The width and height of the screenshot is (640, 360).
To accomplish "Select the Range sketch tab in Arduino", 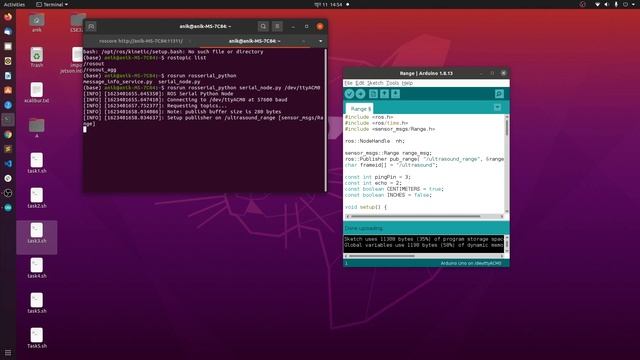I will pyautogui.click(x=360, y=109).
